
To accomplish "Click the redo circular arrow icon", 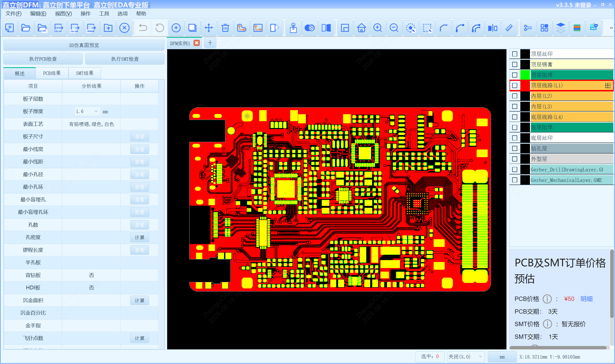I will click(x=160, y=28).
